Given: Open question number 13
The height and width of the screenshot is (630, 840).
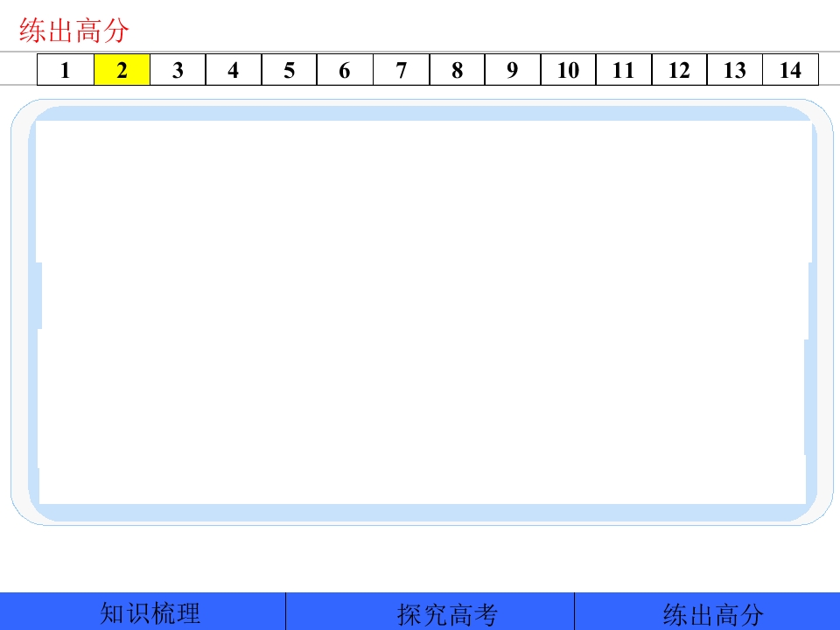Looking at the screenshot, I should (735, 70).
